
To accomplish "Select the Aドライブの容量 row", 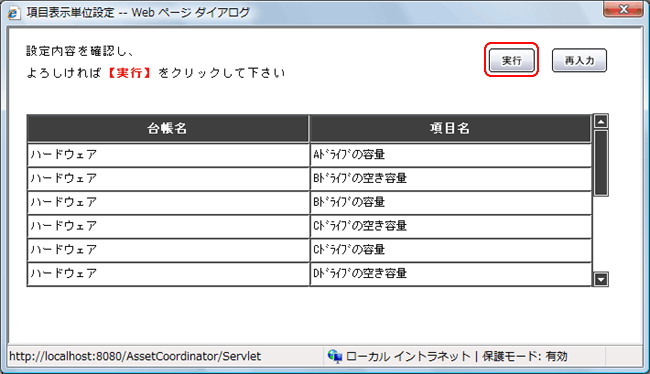I will click(x=309, y=155).
